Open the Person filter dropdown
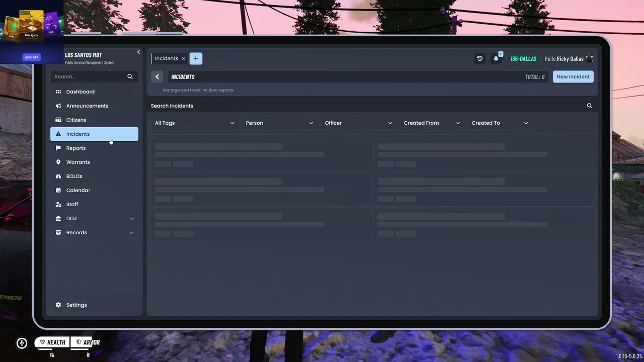 (x=280, y=123)
